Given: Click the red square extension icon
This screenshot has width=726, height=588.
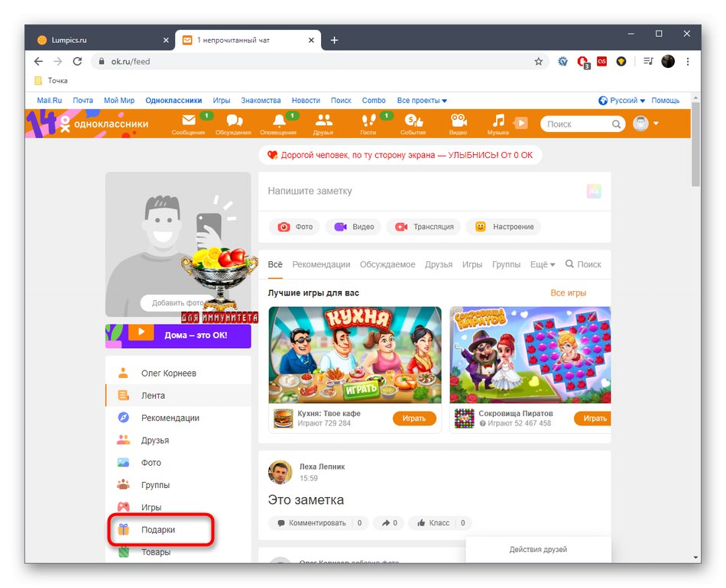Looking at the screenshot, I should pyautogui.click(x=602, y=61).
